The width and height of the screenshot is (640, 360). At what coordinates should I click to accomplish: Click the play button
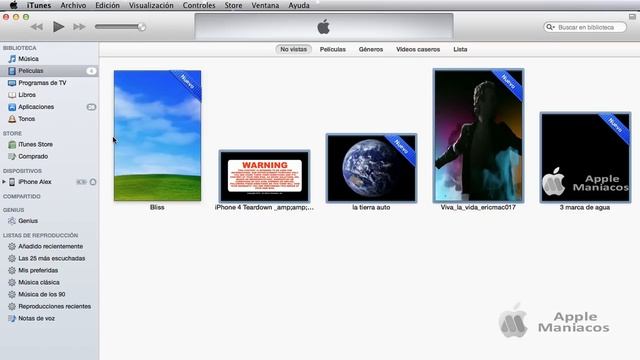[x=58, y=27]
